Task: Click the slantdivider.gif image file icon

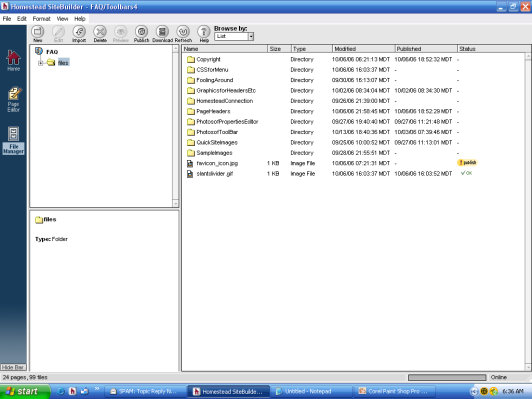Action: [190, 174]
